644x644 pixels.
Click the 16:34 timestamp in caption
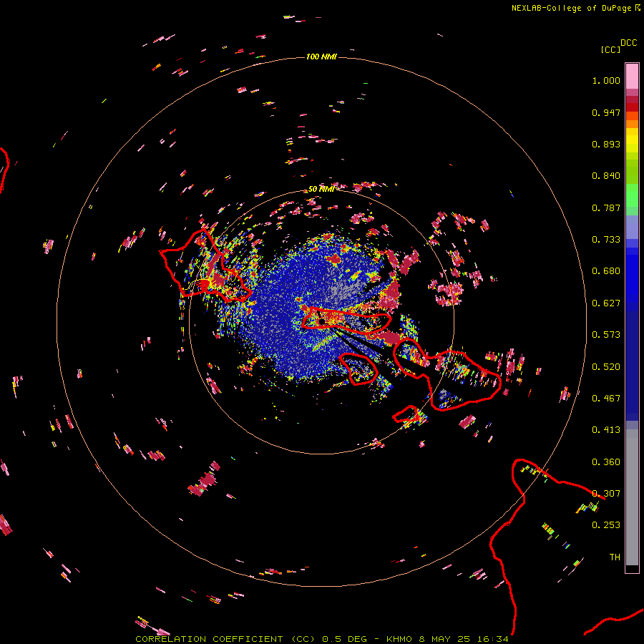pyautogui.click(x=492, y=639)
